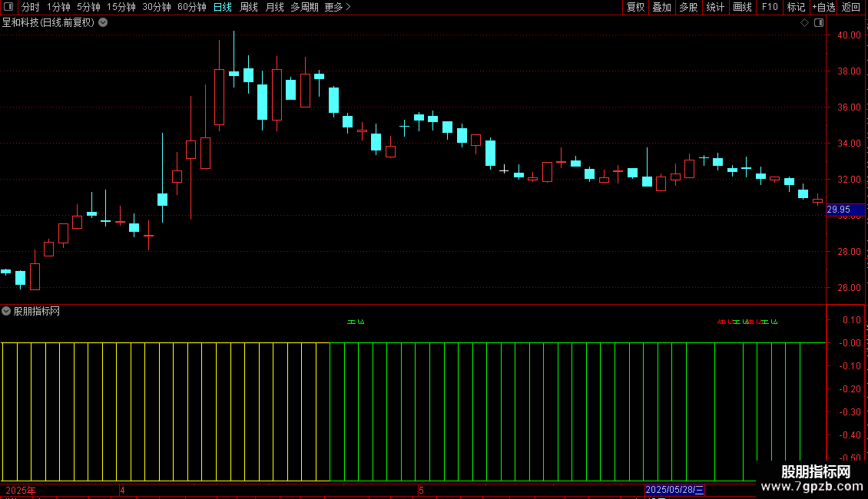Select the 5分钟 period tab

[x=88, y=7]
